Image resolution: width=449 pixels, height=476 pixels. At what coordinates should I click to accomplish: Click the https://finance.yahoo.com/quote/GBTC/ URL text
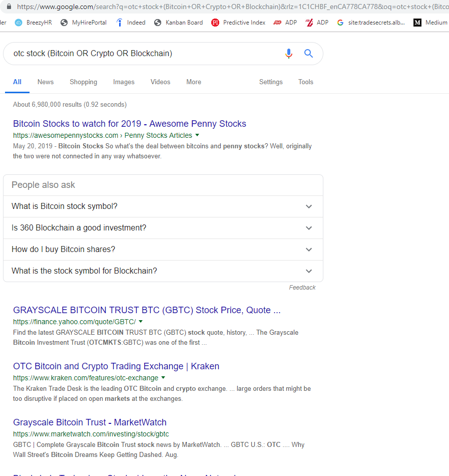(x=74, y=322)
